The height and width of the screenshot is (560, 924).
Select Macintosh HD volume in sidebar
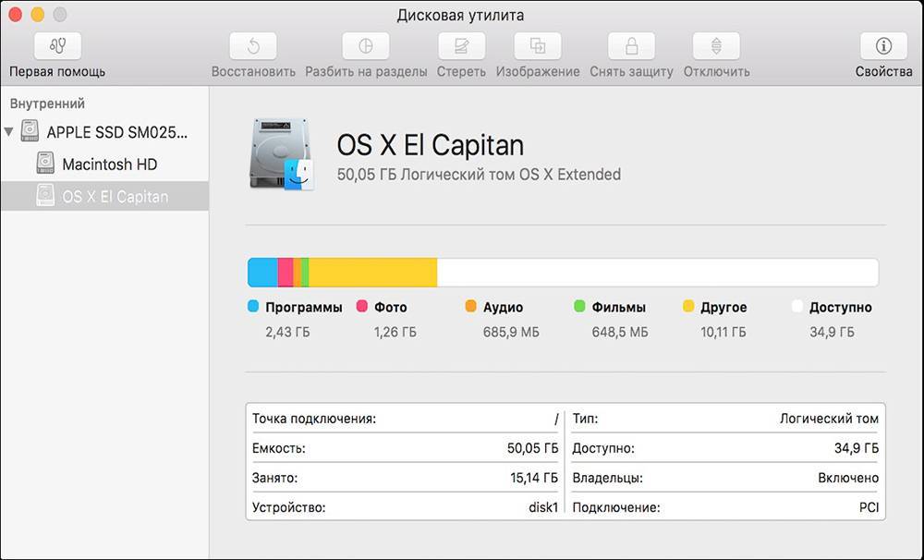pyautogui.click(x=109, y=164)
